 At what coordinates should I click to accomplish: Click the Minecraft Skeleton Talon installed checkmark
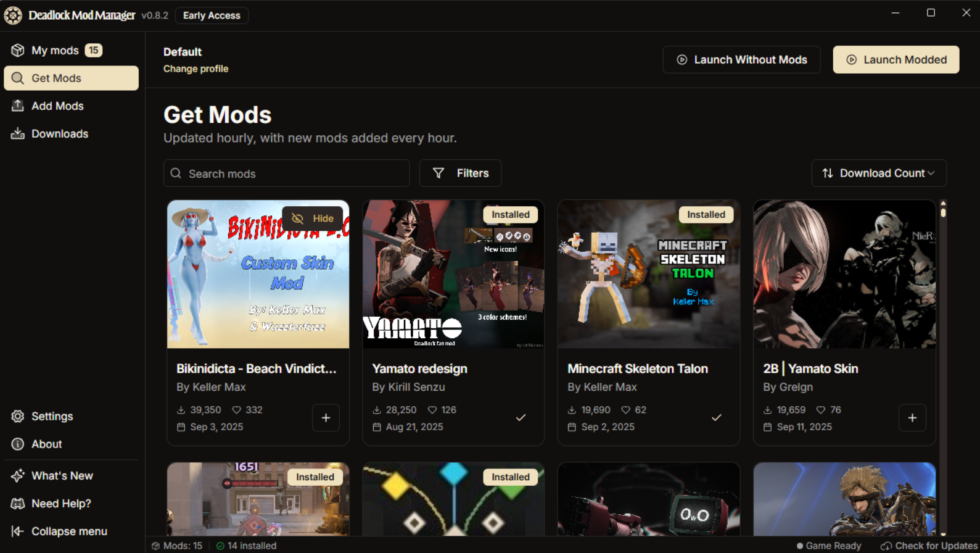[716, 418]
